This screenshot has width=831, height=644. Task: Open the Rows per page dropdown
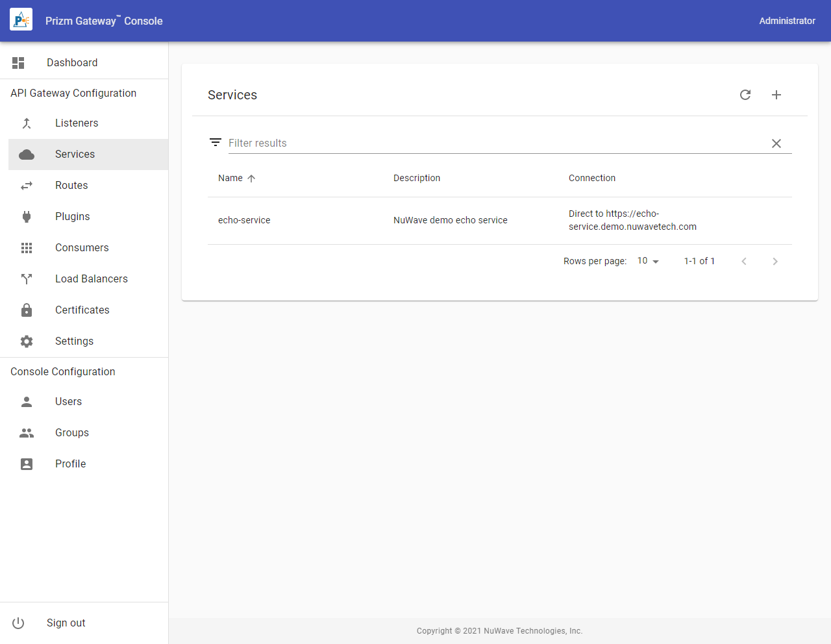(648, 261)
